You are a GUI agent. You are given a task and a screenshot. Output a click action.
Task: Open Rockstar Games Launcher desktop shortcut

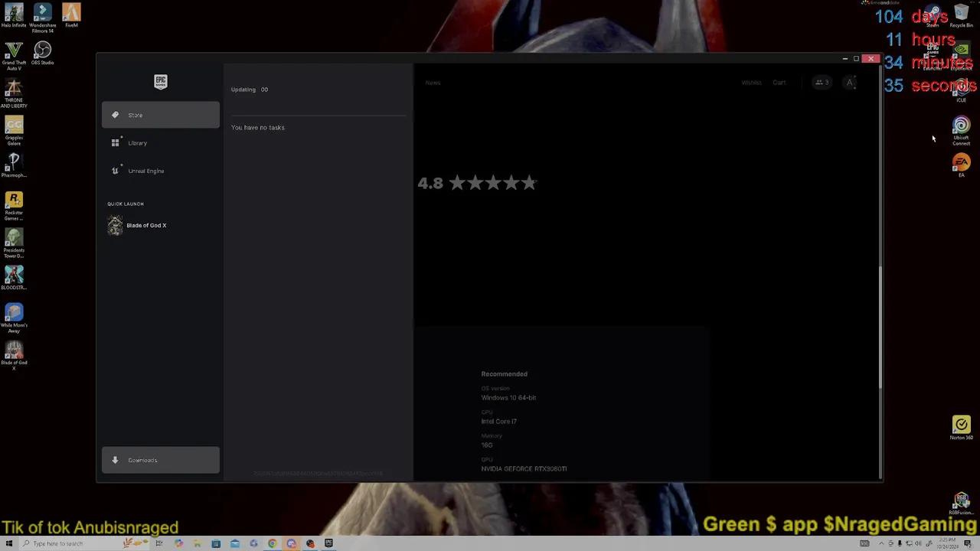tap(14, 206)
